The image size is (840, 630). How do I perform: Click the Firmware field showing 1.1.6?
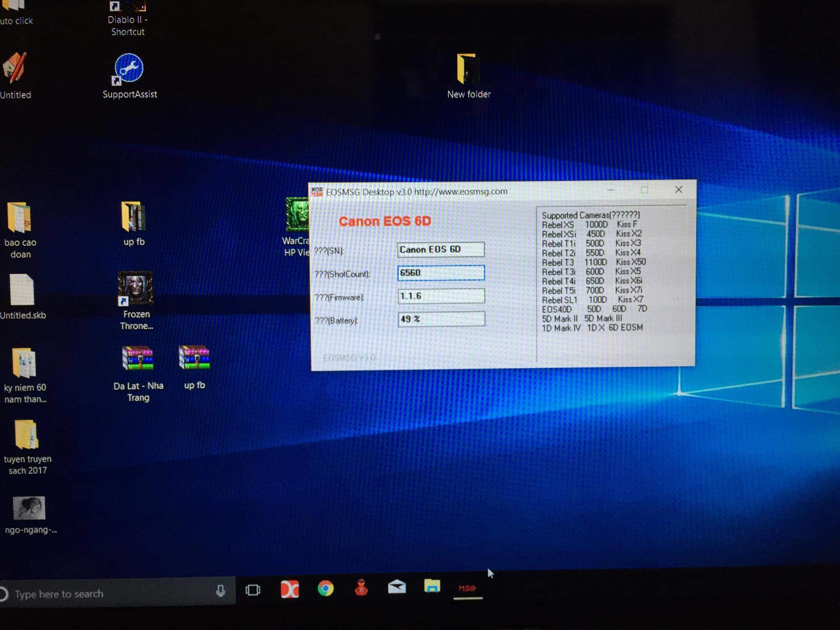(x=441, y=296)
